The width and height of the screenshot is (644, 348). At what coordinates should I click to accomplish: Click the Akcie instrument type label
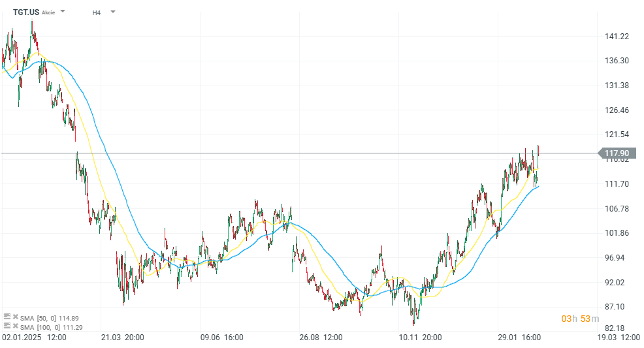coord(48,12)
